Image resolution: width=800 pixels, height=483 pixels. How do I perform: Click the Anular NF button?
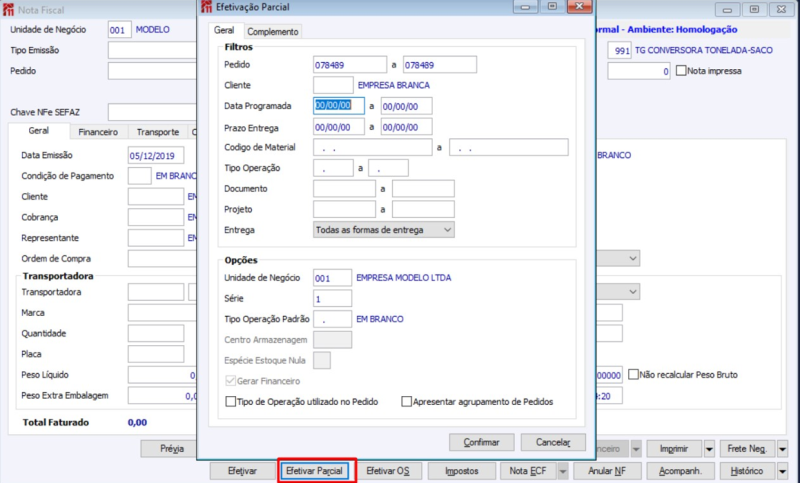pyautogui.click(x=607, y=471)
